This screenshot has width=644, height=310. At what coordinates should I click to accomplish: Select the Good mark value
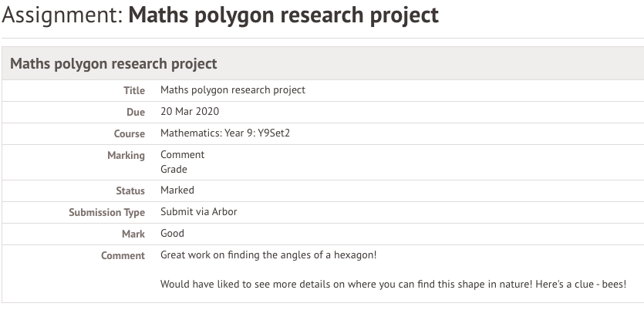click(172, 233)
